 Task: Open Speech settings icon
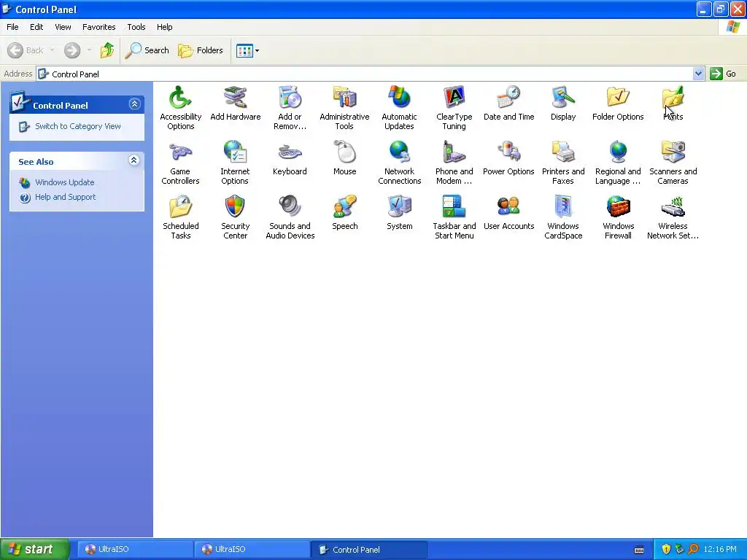pos(344,207)
